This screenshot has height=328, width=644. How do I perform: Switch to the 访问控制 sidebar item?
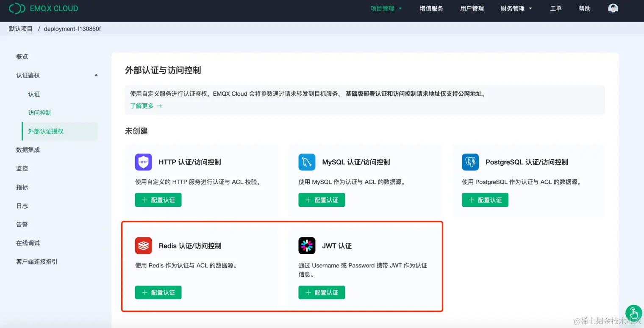point(40,113)
